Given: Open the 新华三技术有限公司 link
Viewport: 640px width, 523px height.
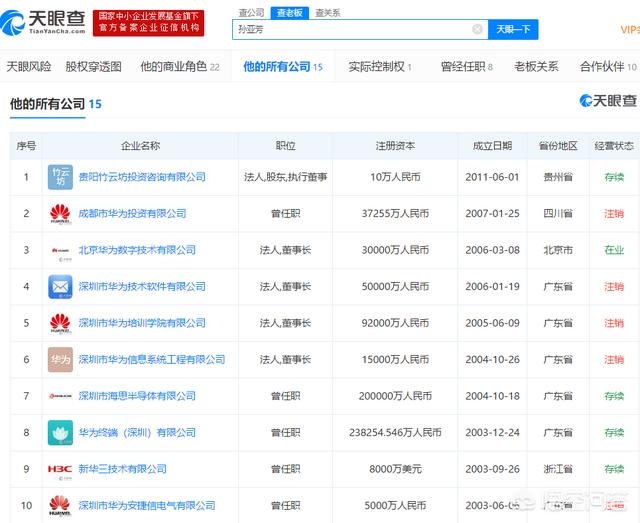Looking at the screenshot, I should (x=122, y=469).
